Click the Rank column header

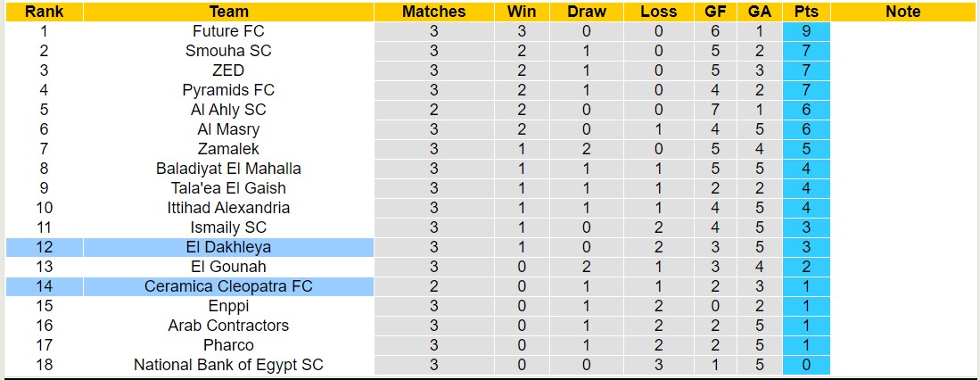tap(44, 12)
